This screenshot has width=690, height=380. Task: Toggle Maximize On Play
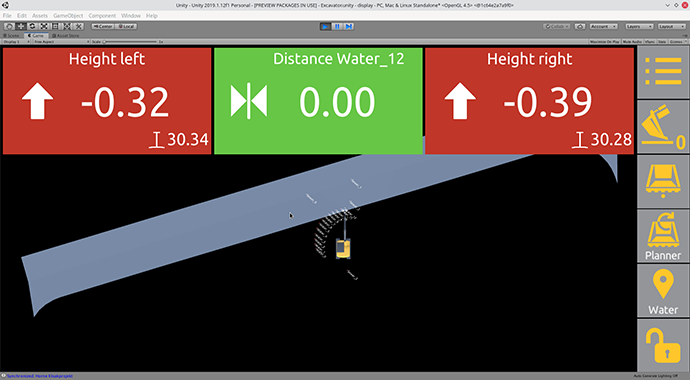pos(605,41)
